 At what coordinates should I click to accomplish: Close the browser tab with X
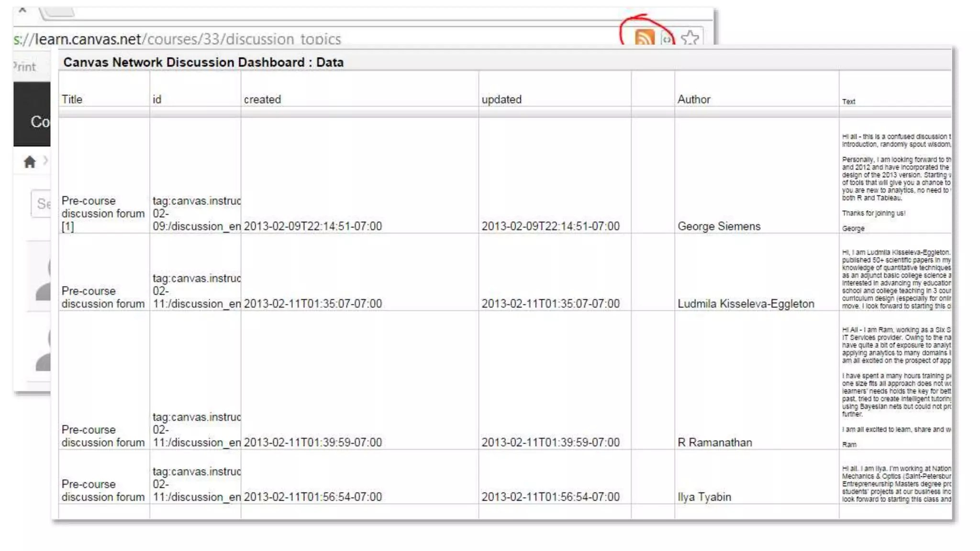coord(22,10)
